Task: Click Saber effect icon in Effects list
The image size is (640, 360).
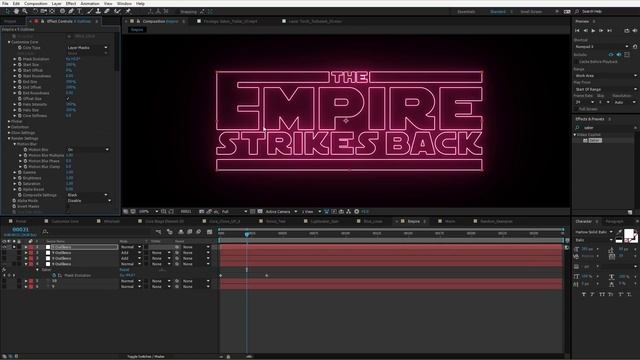Action: click(x=585, y=140)
